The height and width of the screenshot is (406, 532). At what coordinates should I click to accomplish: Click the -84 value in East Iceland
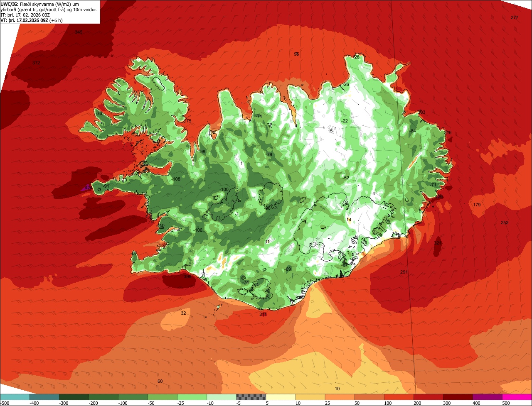[x=412, y=131]
